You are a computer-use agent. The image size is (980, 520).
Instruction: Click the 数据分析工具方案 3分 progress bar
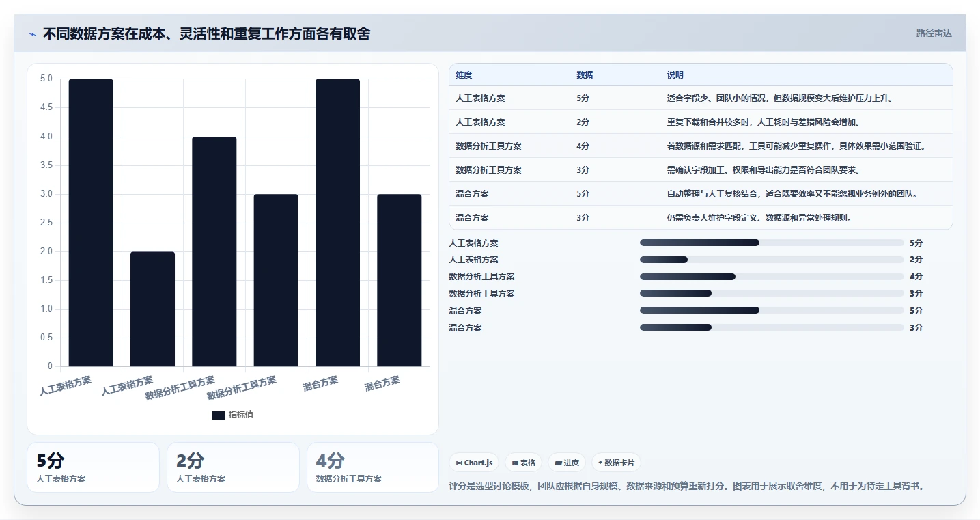point(772,293)
